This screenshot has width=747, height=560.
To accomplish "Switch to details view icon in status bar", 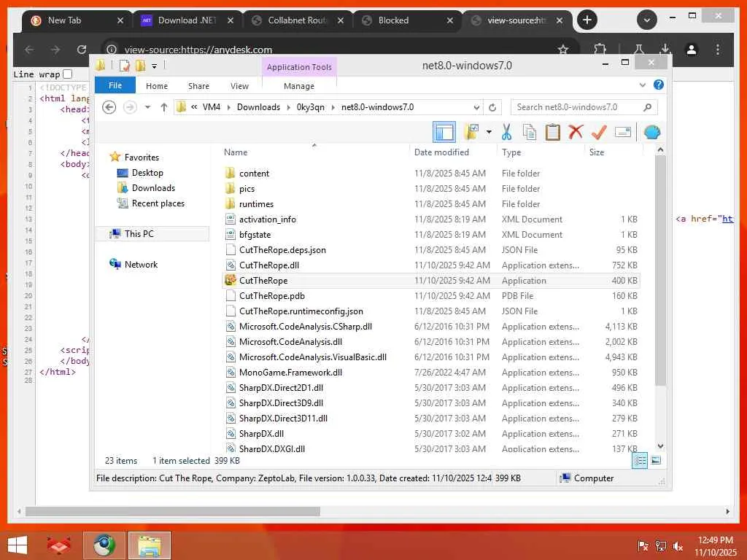I will point(639,461).
